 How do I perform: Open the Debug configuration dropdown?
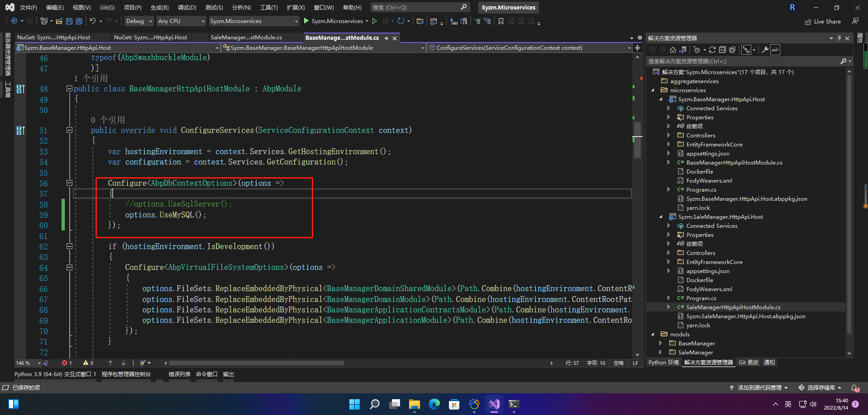(139, 21)
